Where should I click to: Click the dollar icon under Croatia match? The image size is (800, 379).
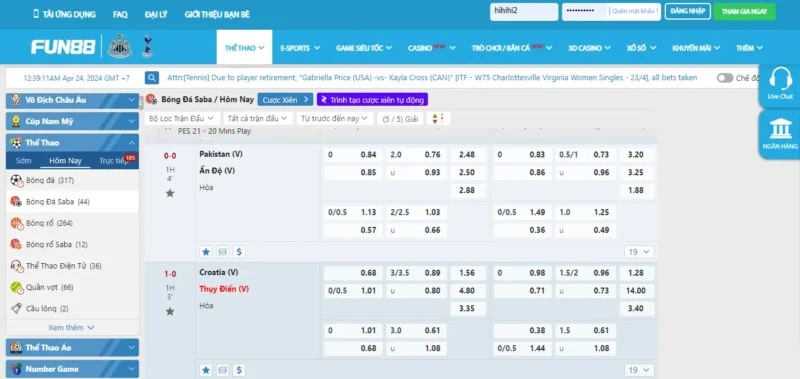coord(239,370)
